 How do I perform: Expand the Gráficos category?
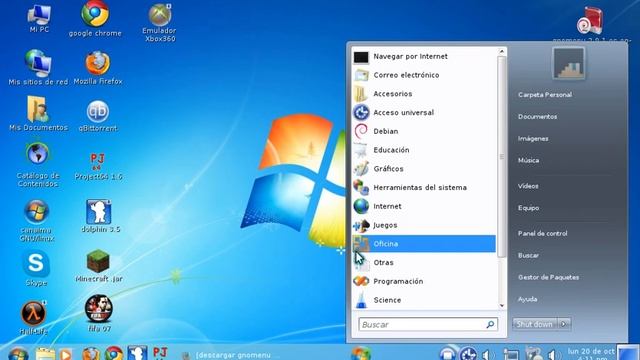click(424, 169)
